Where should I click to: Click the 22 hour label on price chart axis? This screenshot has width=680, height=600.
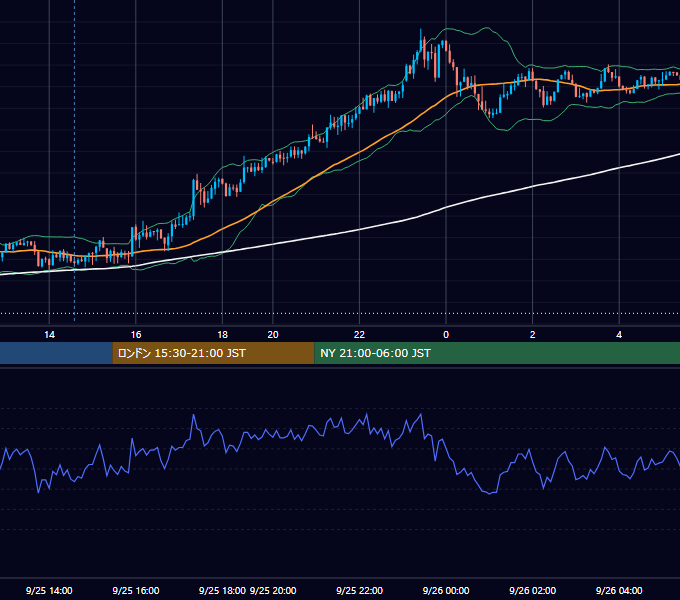coord(360,335)
